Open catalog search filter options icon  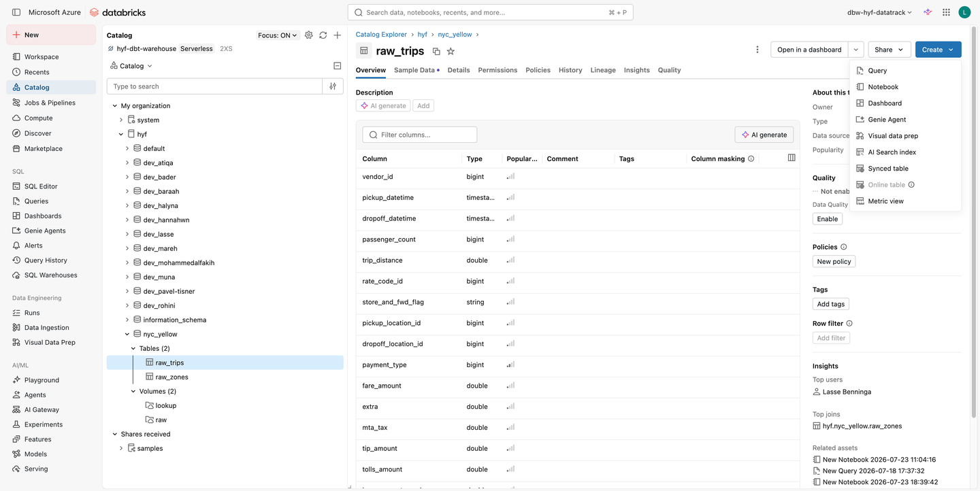pos(333,86)
